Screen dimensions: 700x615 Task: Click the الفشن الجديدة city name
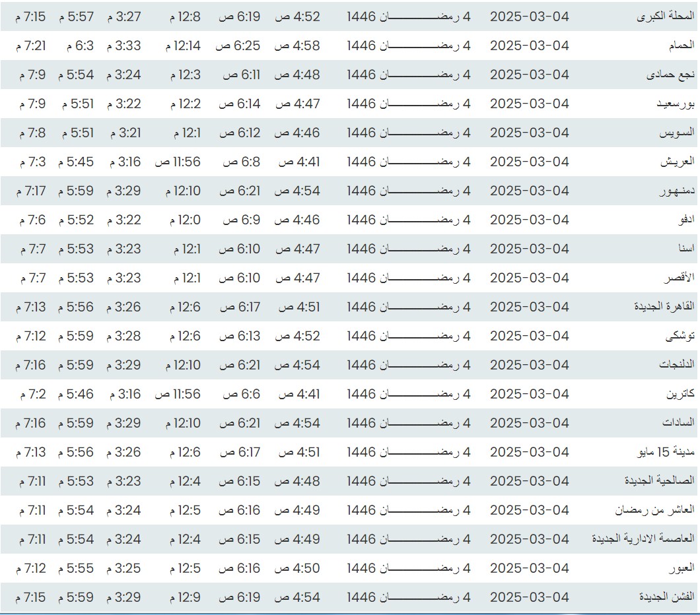tap(666, 597)
